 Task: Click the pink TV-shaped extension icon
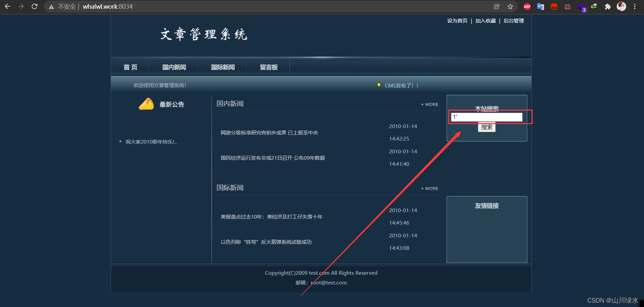567,6
